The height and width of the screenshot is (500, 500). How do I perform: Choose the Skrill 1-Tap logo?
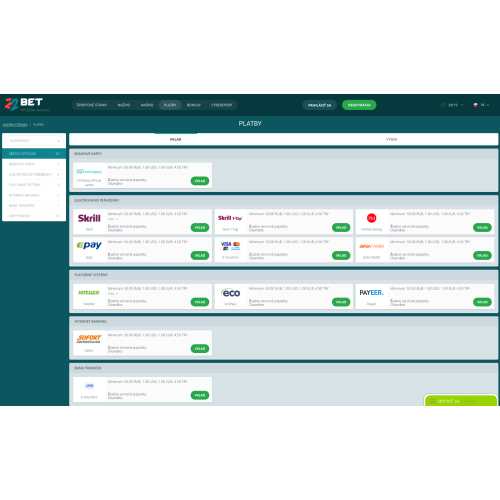tap(230, 218)
